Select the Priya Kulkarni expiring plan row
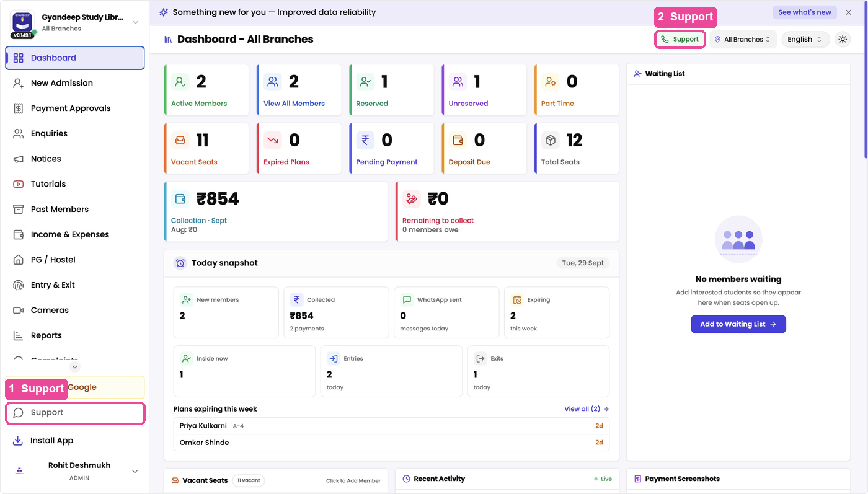This screenshot has width=868, height=494. point(391,426)
